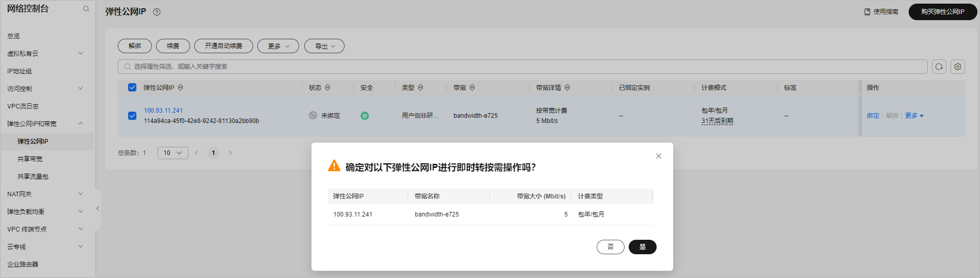Screen dimensions: 980x278
Task: Open the row's 更多 actions dropdown
Action: (x=914, y=116)
